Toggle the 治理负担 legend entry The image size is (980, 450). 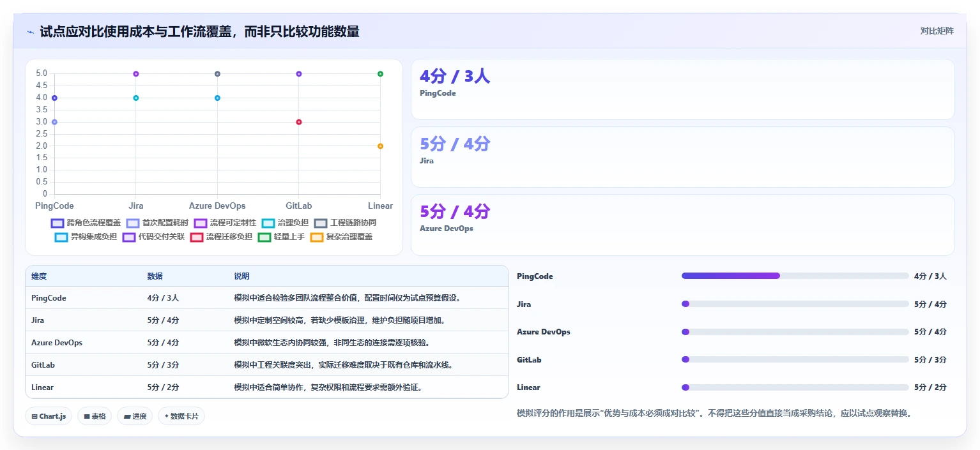(286, 223)
